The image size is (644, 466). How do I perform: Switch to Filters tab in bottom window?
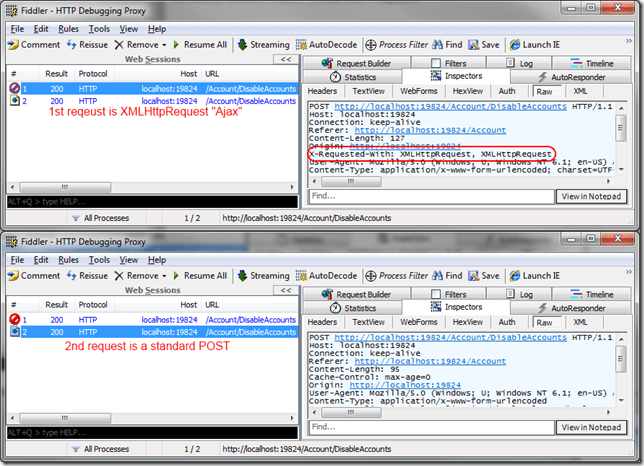coord(448,294)
